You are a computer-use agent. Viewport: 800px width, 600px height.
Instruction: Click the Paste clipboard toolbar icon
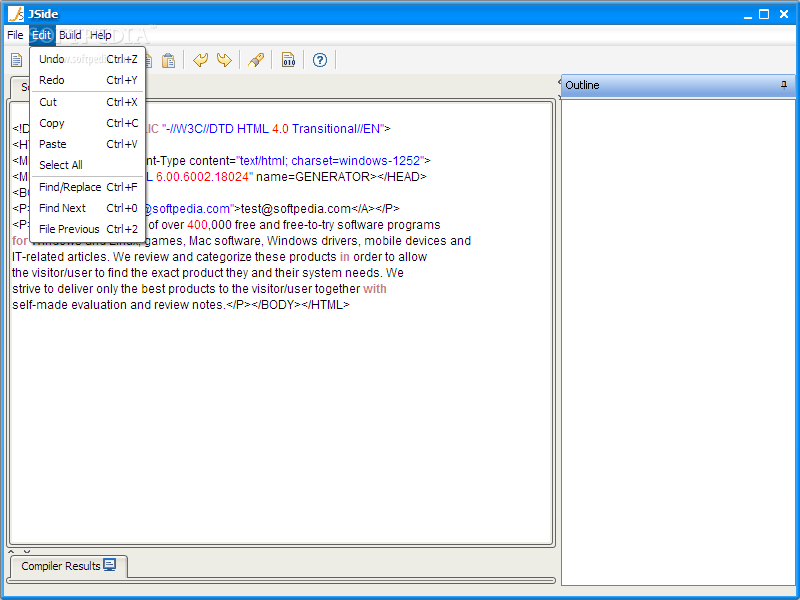pyautogui.click(x=168, y=60)
